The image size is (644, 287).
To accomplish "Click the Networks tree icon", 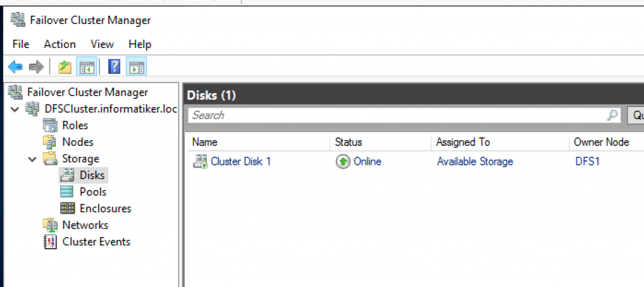I will [x=50, y=225].
